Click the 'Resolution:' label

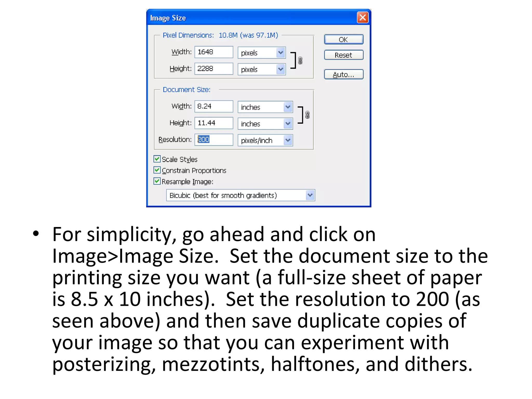(x=175, y=139)
